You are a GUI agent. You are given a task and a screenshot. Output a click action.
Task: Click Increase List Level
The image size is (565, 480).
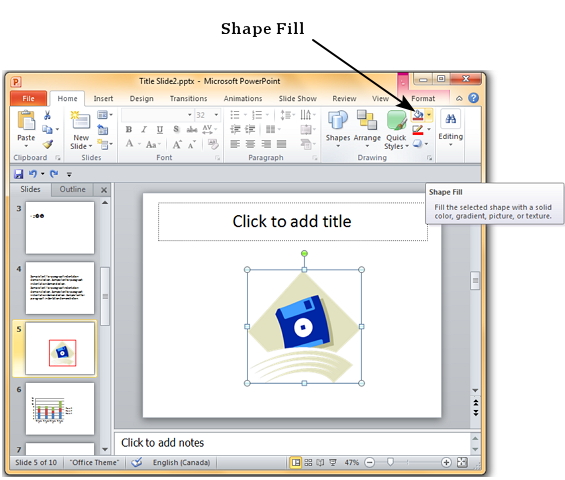click(x=250, y=129)
